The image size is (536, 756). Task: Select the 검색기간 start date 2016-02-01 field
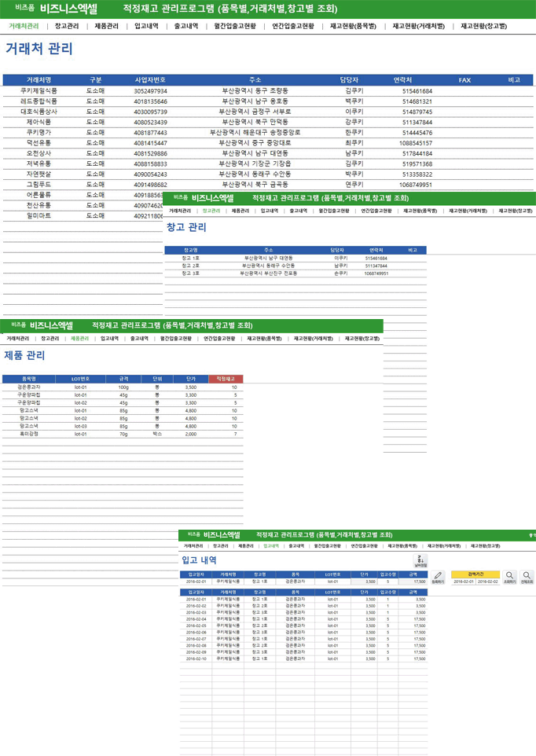point(463,582)
